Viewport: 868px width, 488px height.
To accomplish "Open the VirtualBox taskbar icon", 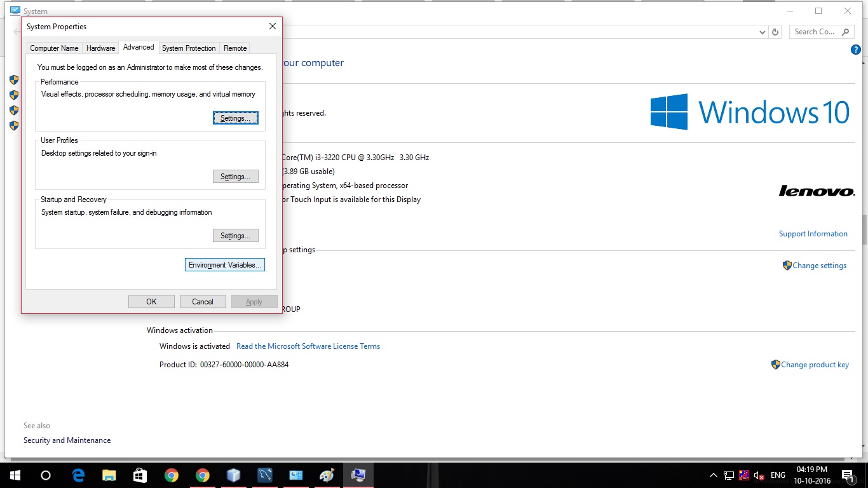I will point(233,475).
